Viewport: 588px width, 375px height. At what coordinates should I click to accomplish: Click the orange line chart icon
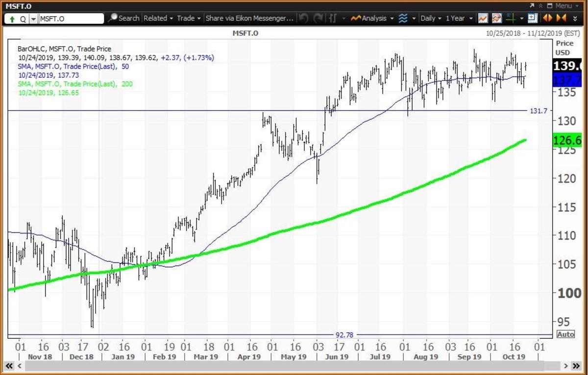[483, 18]
